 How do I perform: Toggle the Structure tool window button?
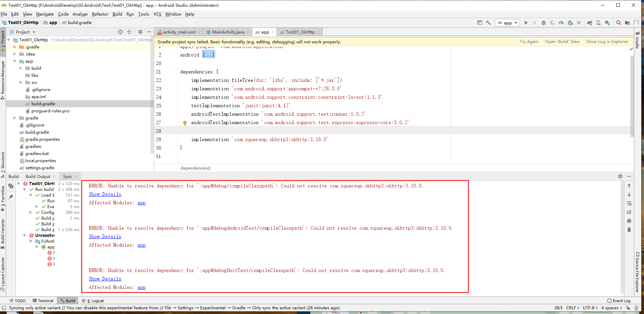tap(3, 164)
